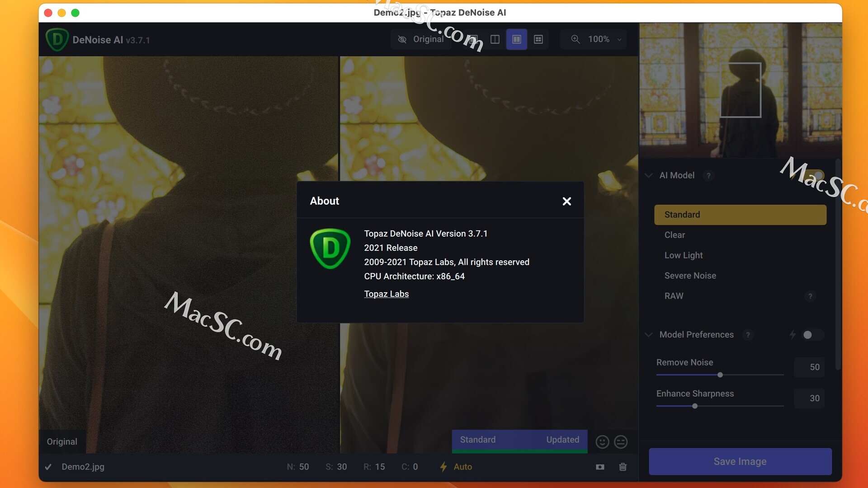Click the S: 30 sharpness value
Image resolution: width=868 pixels, height=488 pixels.
tap(336, 467)
